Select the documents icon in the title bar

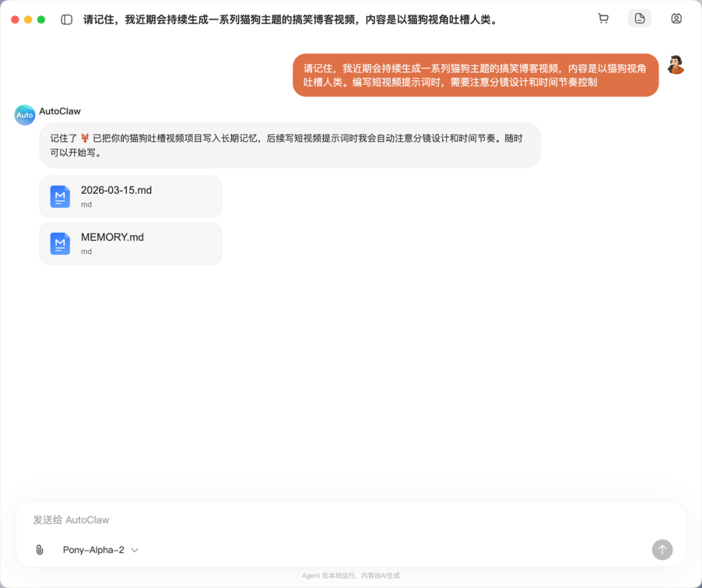(640, 18)
